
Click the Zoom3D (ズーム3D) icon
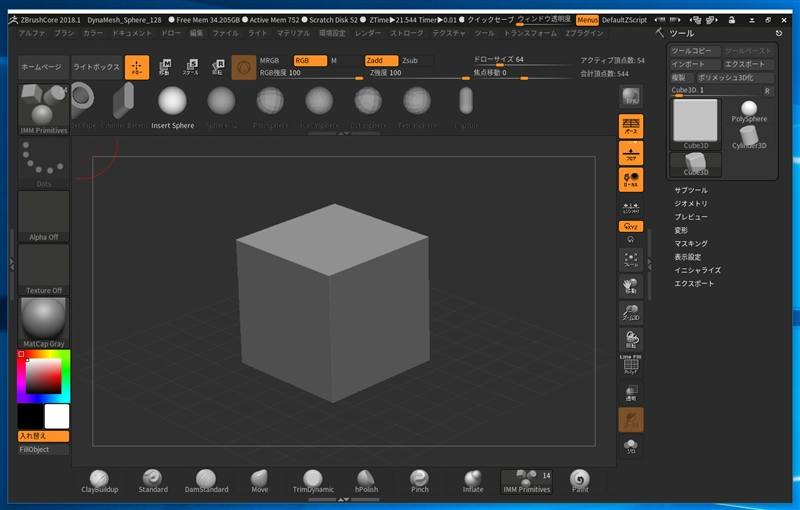tap(631, 312)
